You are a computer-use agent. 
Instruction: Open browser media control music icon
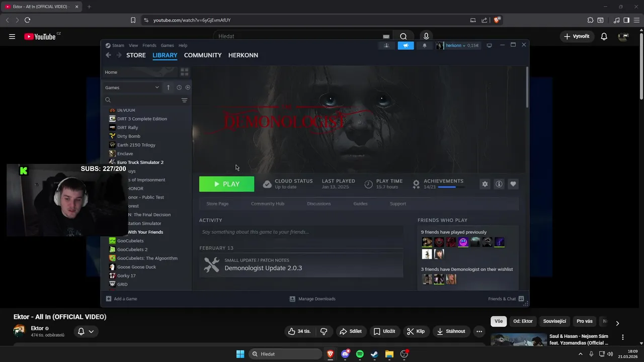617,20
